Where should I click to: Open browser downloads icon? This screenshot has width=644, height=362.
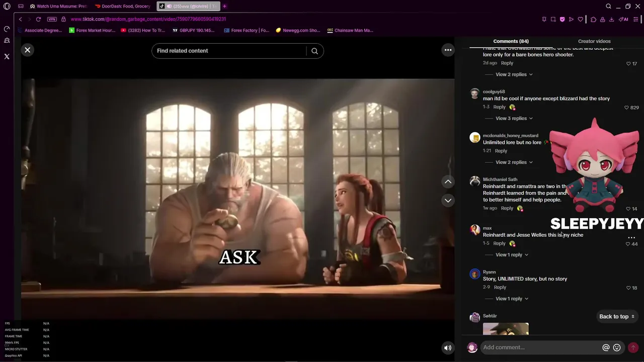click(x=611, y=19)
